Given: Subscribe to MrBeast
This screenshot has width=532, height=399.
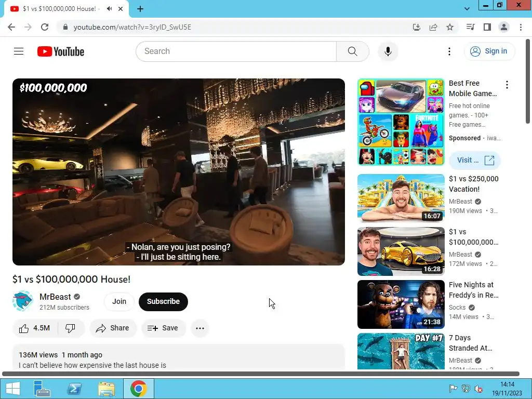Looking at the screenshot, I should (x=163, y=301).
